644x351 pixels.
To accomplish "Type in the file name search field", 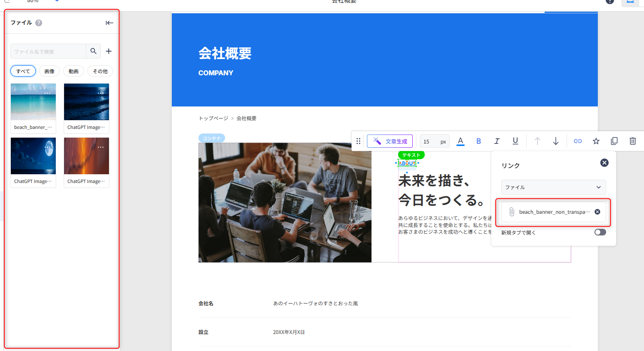I will 48,52.
